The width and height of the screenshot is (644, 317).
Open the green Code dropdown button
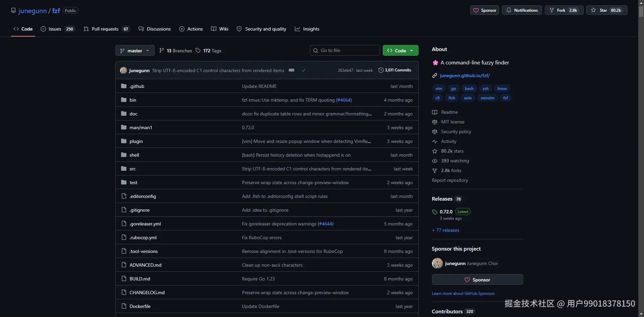(x=400, y=50)
